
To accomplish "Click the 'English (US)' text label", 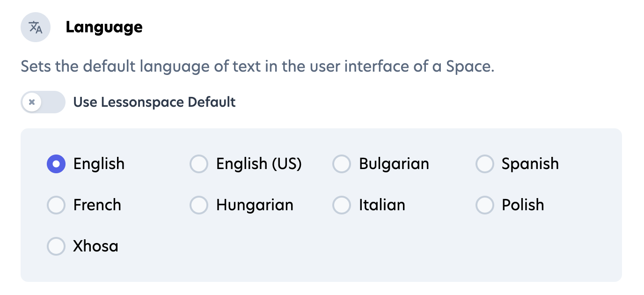I will 259,164.
